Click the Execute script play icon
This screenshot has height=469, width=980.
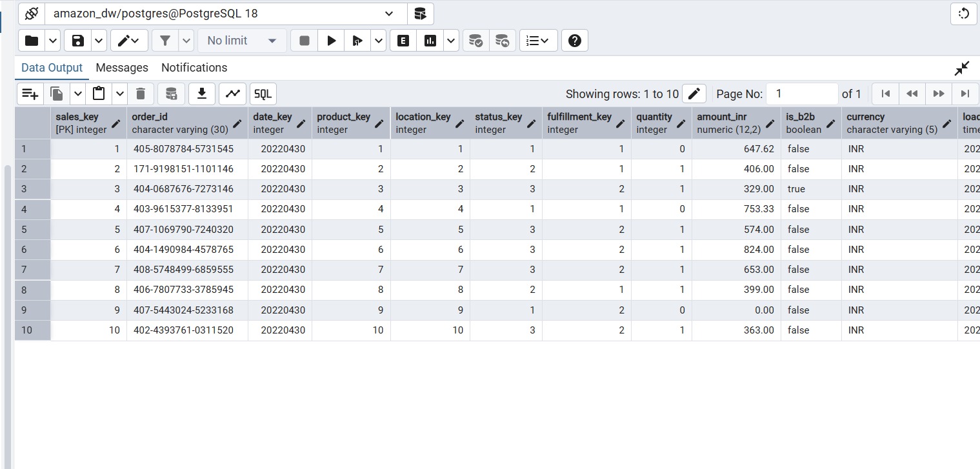click(x=357, y=41)
